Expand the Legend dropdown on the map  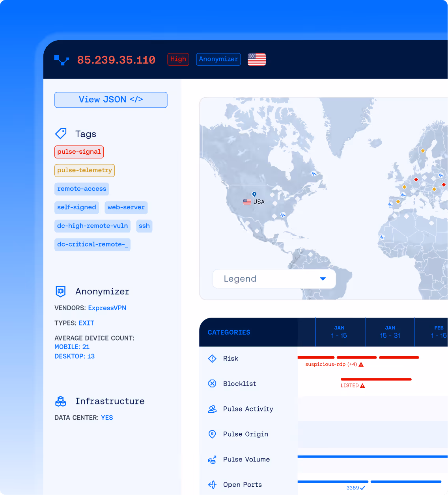(x=274, y=279)
